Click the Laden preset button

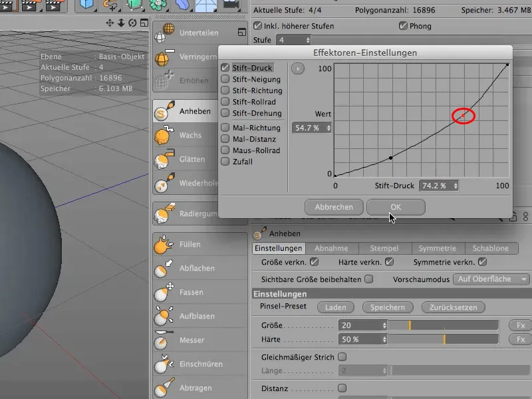click(336, 307)
